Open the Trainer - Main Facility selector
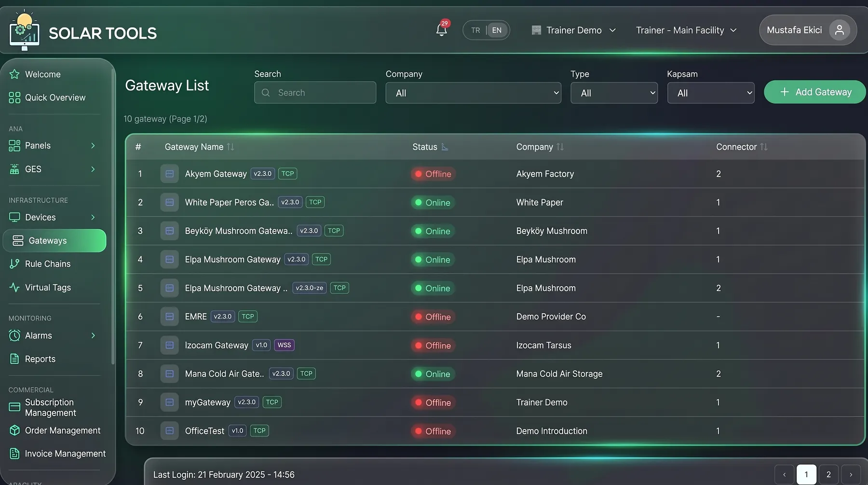This screenshot has width=868, height=485. (686, 30)
